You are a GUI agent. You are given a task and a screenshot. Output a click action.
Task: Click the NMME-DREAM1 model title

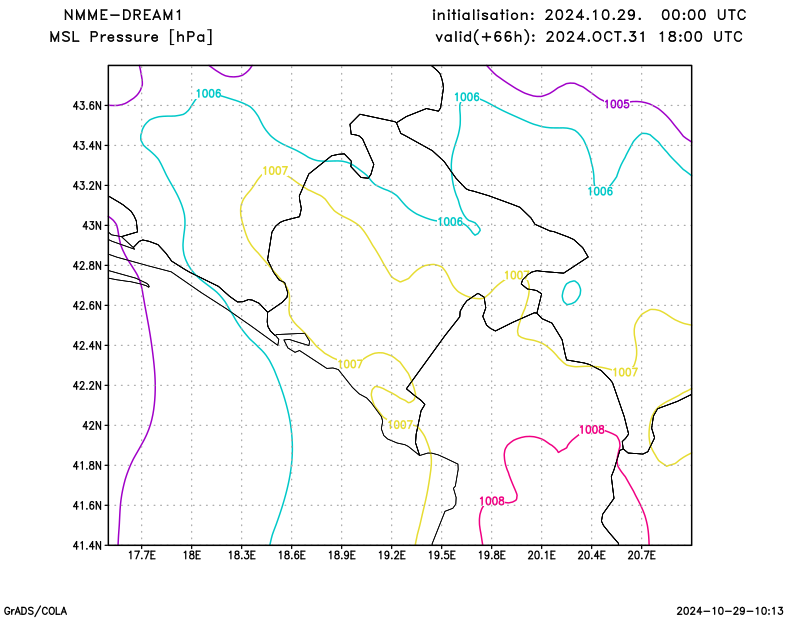click(x=123, y=15)
